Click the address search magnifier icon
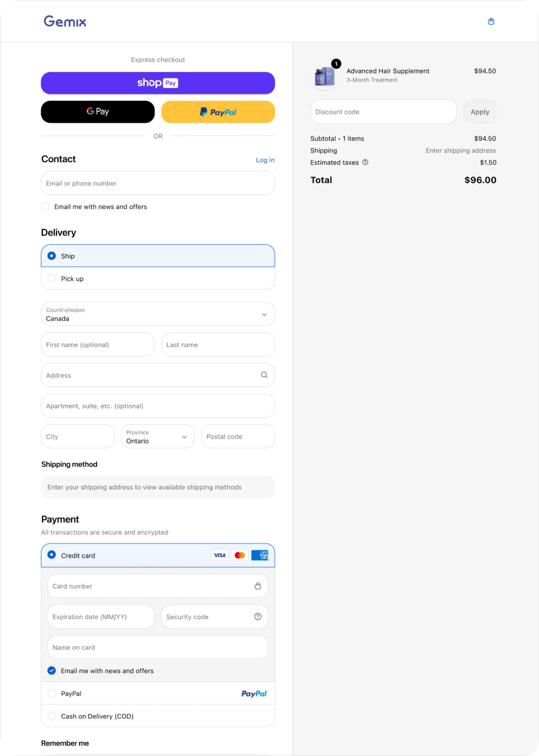The width and height of the screenshot is (539, 756). click(x=264, y=375)
